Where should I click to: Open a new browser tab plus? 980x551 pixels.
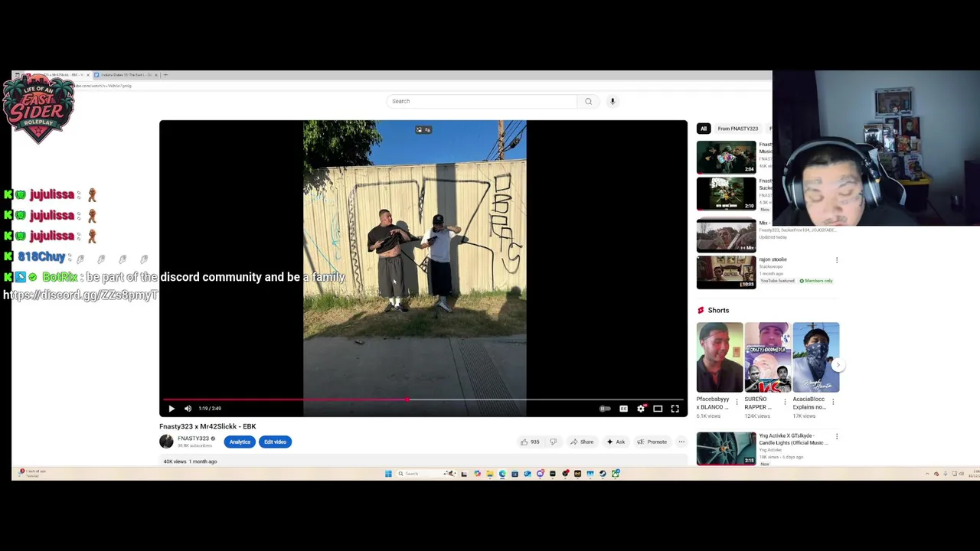point(165,75)
